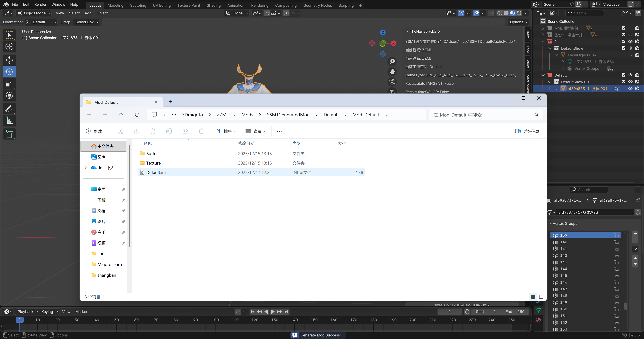Select the Measure tool
The image size is (644, 339).
coord(9,121)
